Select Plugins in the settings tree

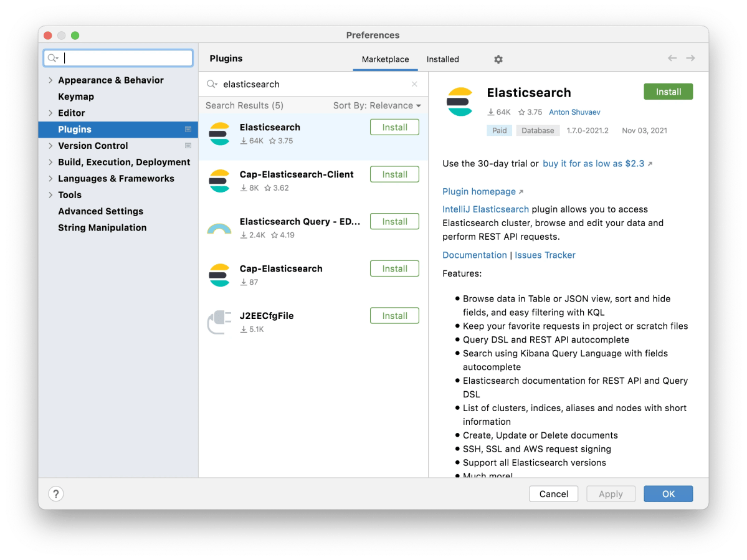point(118,130)
